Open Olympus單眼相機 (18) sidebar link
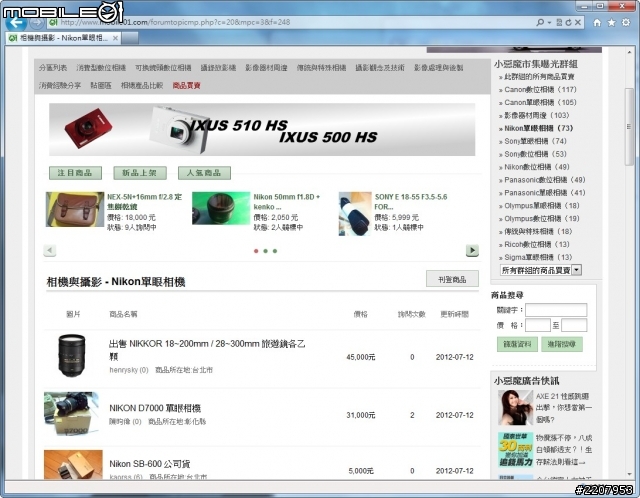 coord(542,206)
